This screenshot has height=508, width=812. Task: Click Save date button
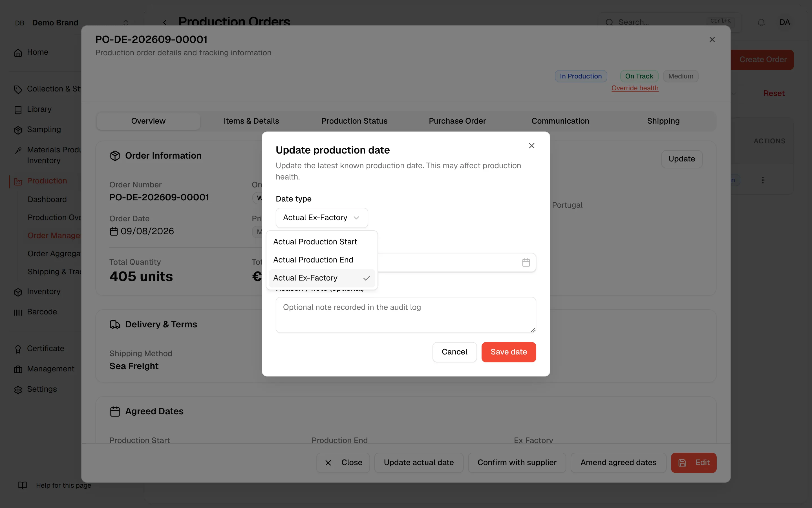click(509, 352)
